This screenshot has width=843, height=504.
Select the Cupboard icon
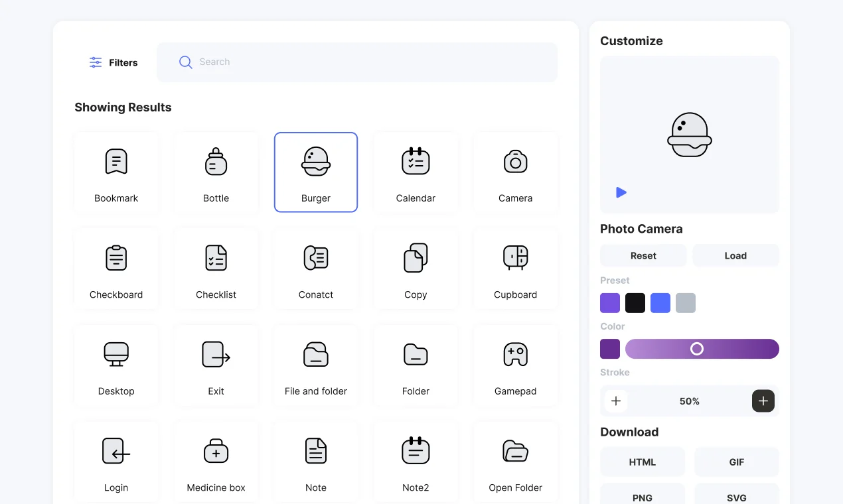click(x=516, y=269)
